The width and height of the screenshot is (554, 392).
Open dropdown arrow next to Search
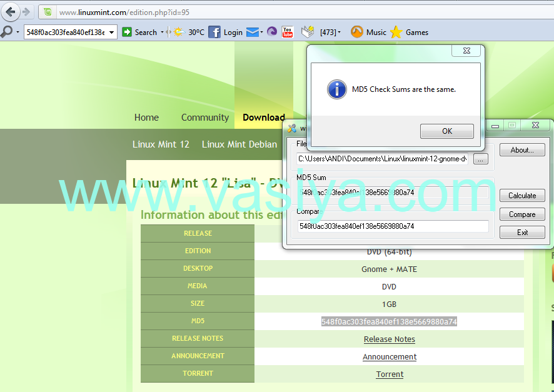pos(162,32)
